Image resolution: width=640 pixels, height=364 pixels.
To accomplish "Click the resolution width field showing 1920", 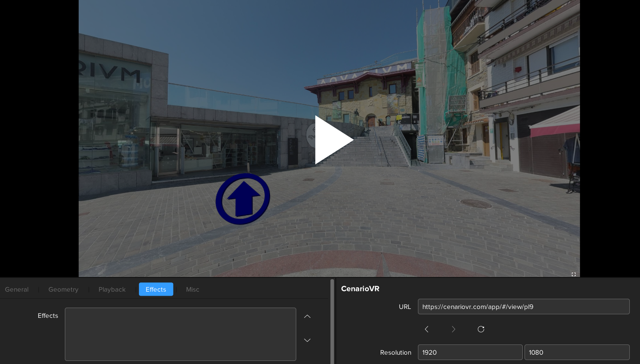I will [x=470, y=352].
